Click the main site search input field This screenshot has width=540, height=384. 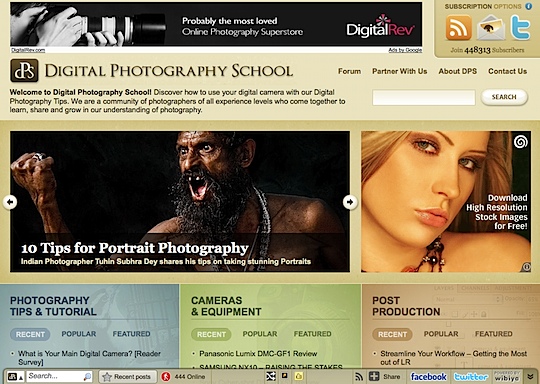pos(424,97)
